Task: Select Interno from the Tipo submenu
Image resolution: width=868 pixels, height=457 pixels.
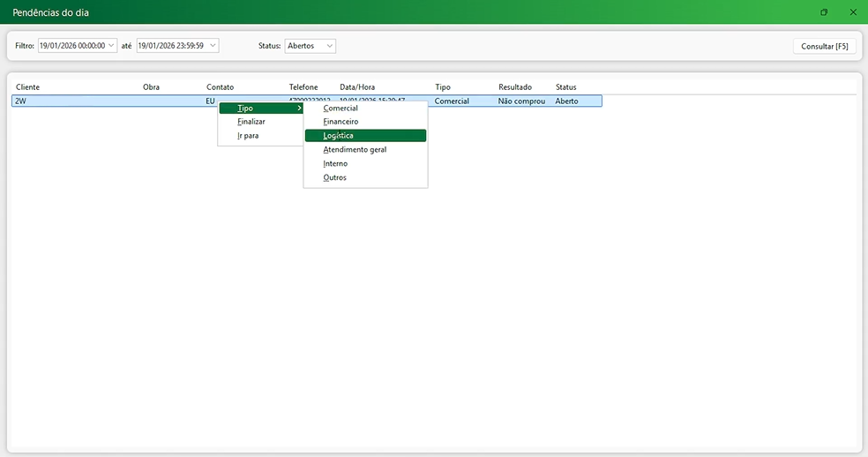Action: (x=335, y=164)
